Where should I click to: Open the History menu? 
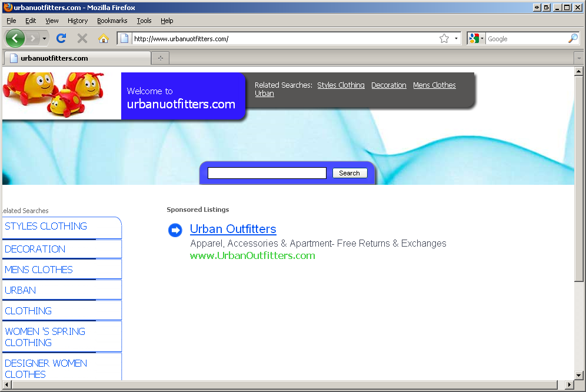(x=77, y=21)
